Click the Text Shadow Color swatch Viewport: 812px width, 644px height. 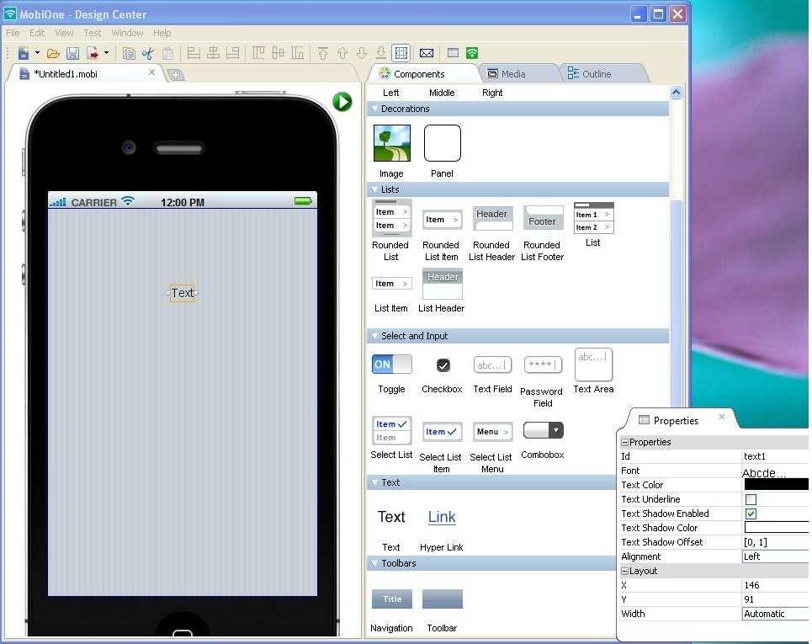pyautogui.click(x=777, y=528)
